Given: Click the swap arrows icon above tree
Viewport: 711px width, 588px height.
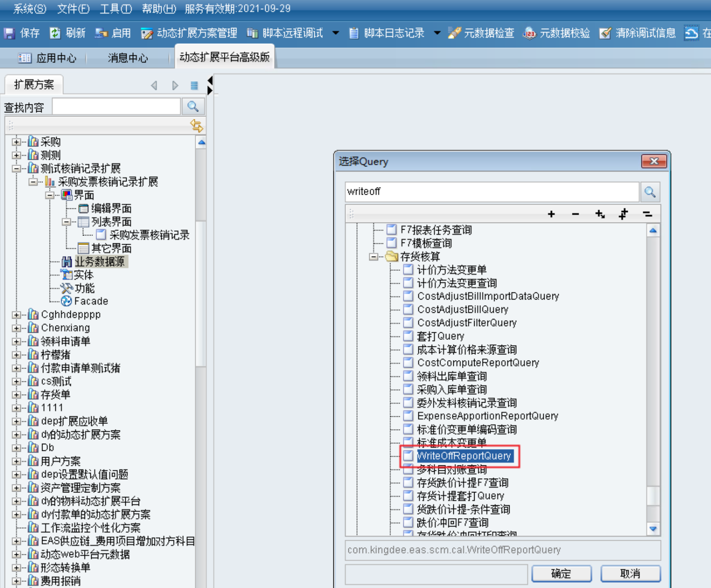Looking at the screenshot, I should point(197,126).
